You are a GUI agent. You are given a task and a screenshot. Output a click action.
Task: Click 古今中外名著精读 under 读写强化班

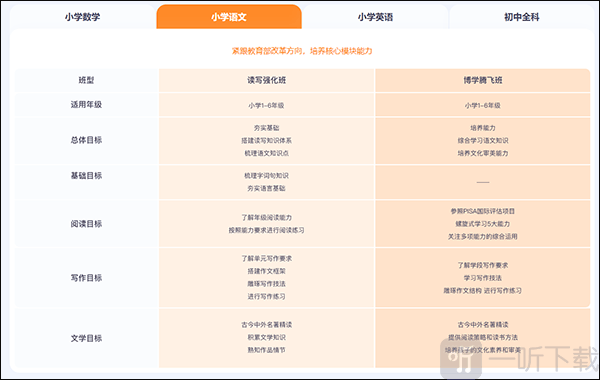click(266, 325)
